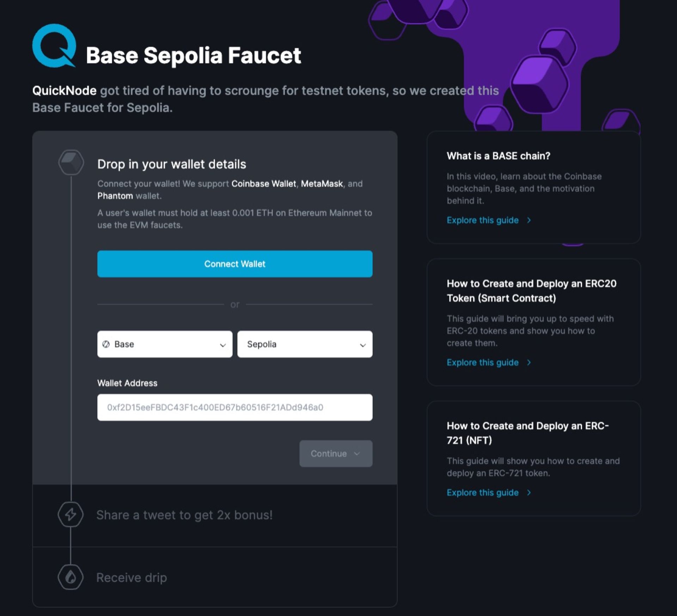Click the water drop receive drip icon
Image resolution: width=677 pixels, height=616 pixels.
[71, 577]
